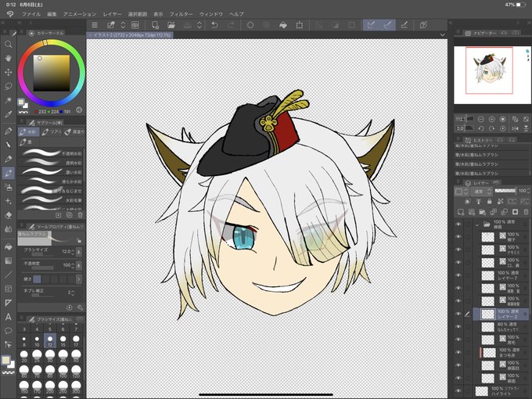Screen dimensions: 532x399
Task: Select the Frame border tool
Action: click(x=8, y=289)
